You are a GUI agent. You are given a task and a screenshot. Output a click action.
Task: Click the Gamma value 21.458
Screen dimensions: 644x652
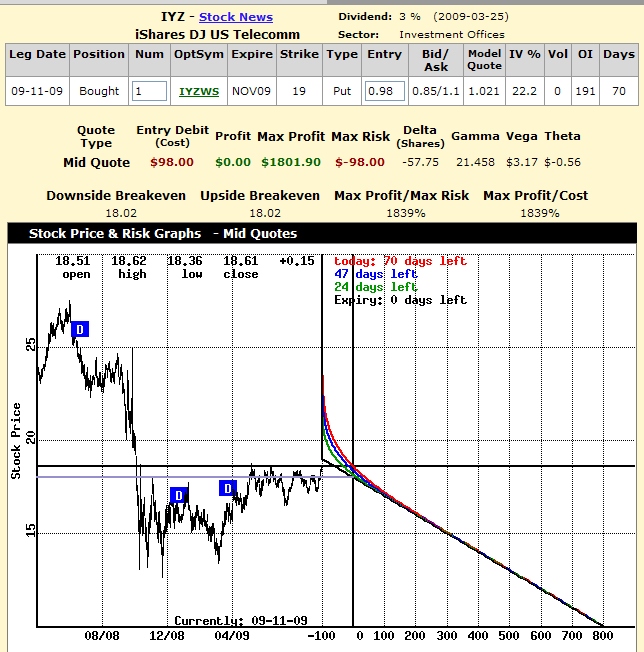point(475,162)
